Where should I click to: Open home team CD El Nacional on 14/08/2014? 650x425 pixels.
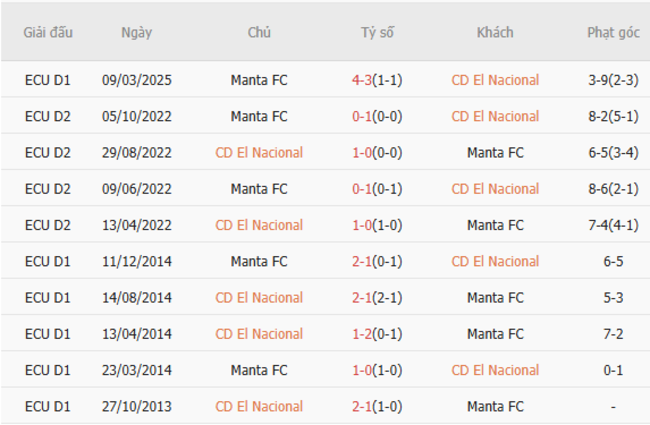(259, 298)
